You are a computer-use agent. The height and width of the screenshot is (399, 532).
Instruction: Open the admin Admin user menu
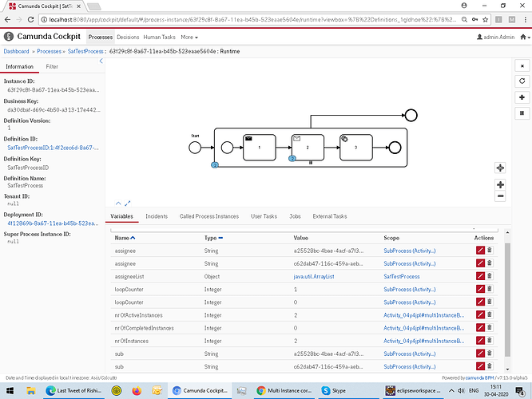point(496,37)
